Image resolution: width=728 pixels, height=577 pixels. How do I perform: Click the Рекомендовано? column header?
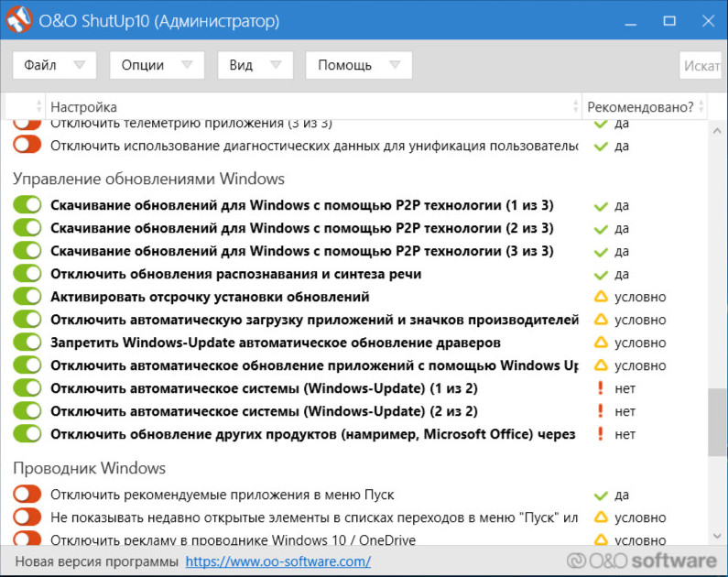coord(645,107)
